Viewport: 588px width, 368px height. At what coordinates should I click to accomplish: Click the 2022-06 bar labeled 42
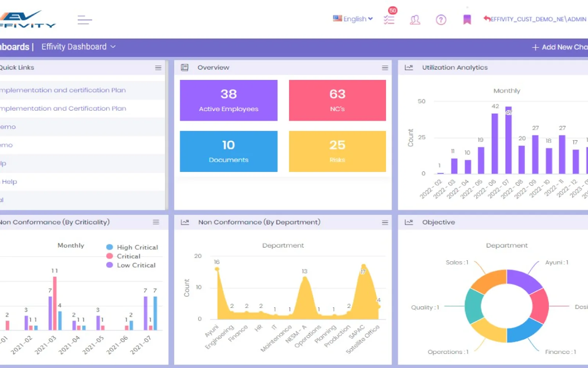tap(495, 144)
